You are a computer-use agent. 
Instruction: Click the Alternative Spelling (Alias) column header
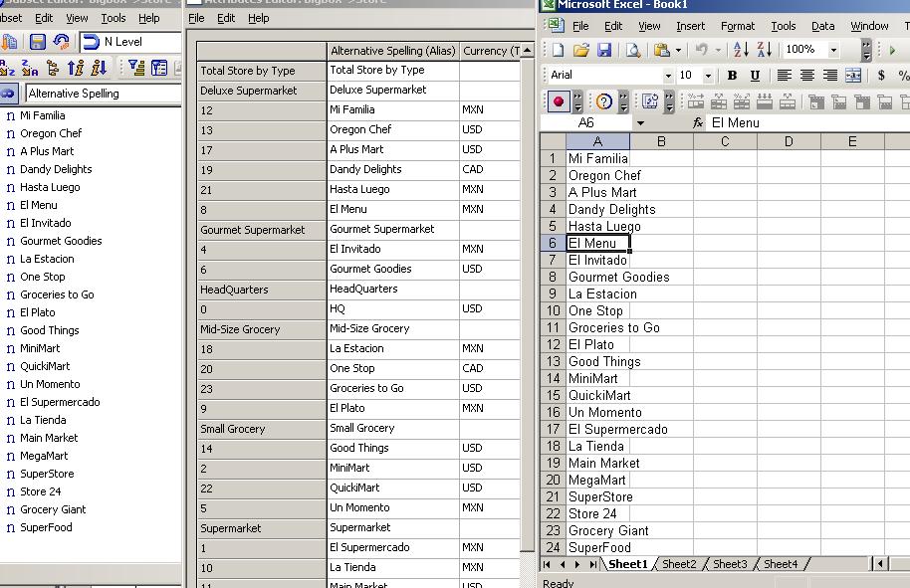pyautogui.click(x=393, y=51)
